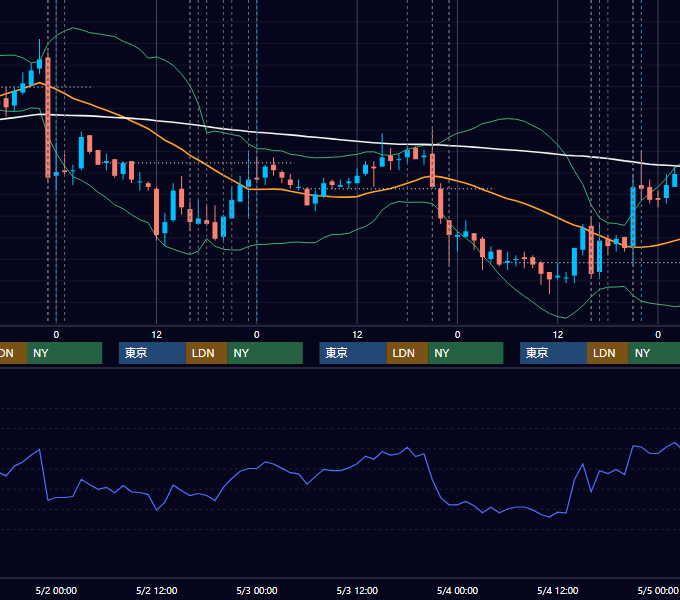Click the 東京 session block above 5/2 12:00
Screen dimensions: 680x600
pyautogui.click(x=152, y=353)
